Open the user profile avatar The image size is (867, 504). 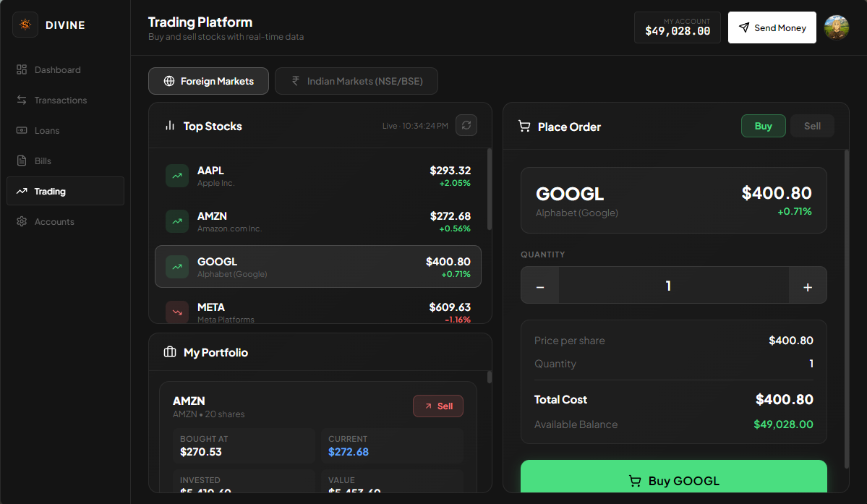pos(837,27)
